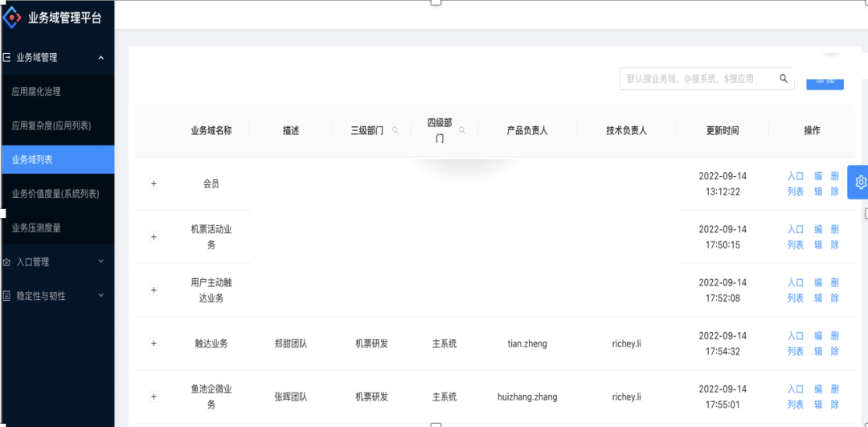Viewport: 868px width, 427px height.
Task: Click the 入口管理 sidebar icon
Action: coord(6,262)
